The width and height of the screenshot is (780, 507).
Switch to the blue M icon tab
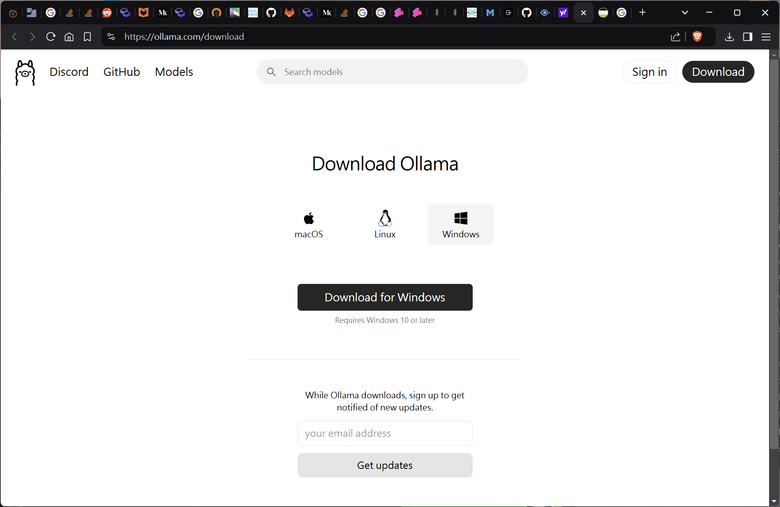coord(490,13)
